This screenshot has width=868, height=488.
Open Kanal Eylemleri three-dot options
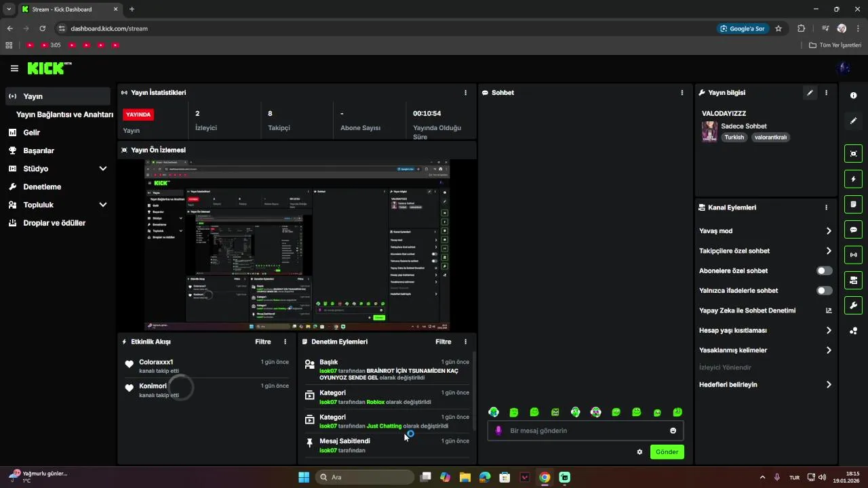tap(826, 207)
